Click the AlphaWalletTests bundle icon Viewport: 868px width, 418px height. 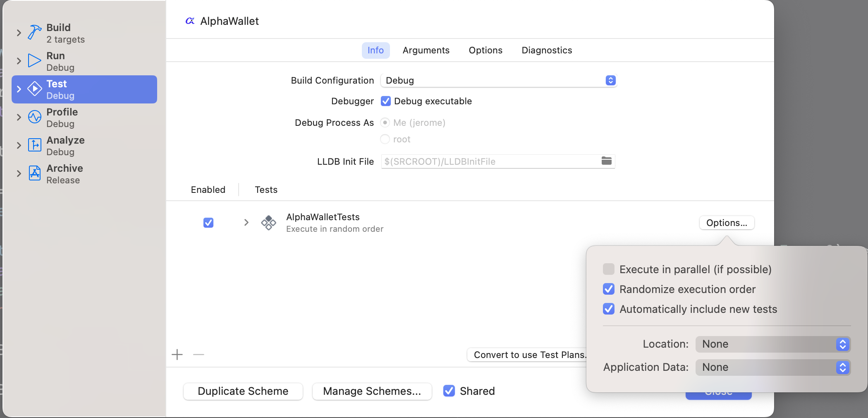pos(268,223)
